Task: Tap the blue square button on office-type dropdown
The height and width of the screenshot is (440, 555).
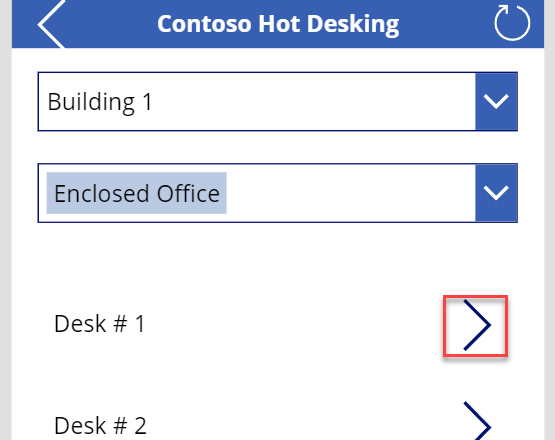Action: pyautogui.click(x=496, y=193)
